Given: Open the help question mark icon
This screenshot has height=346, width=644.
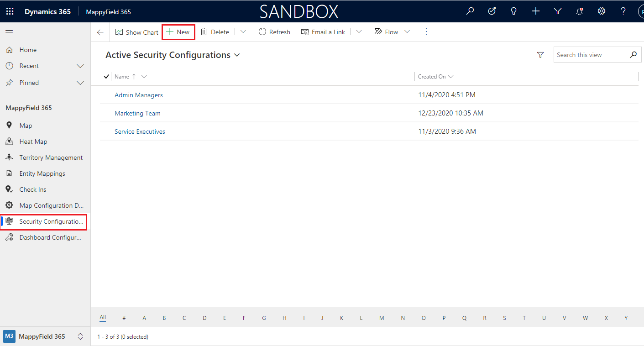Looking at the screenshot, I should point(623,11).
